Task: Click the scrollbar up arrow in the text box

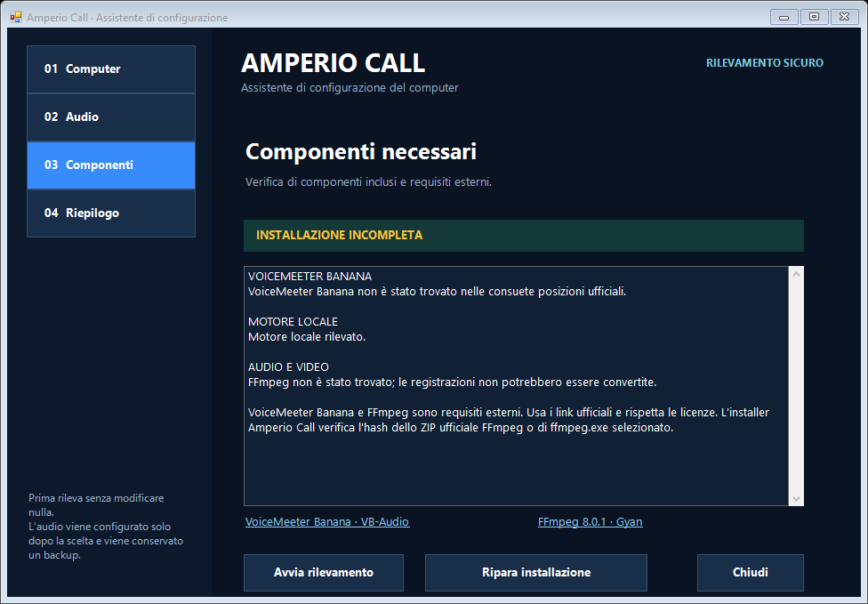Action: pos(796,274)
